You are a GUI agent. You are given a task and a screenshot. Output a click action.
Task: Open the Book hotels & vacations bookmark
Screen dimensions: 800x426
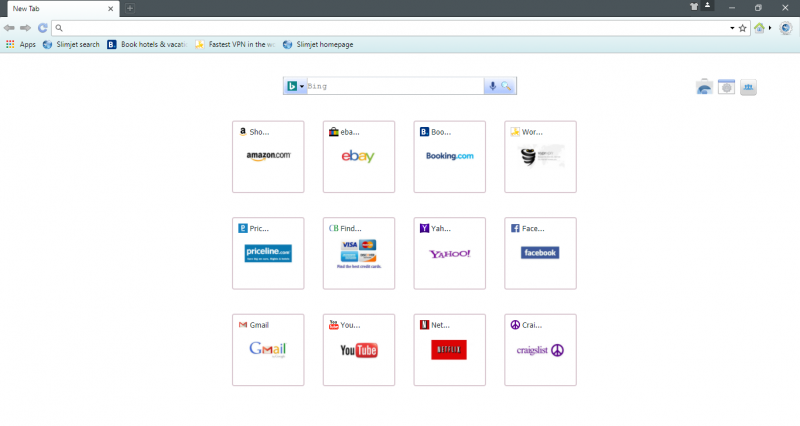tap(147, 44)
